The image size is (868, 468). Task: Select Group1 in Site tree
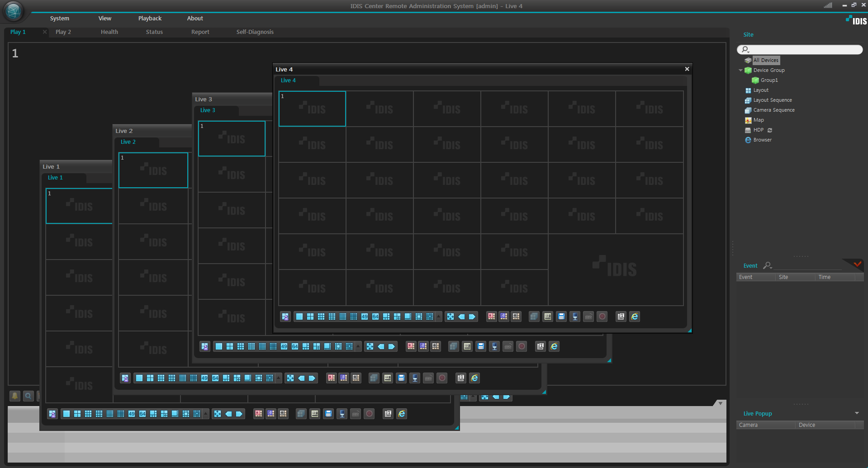click(x=769, y=80)
